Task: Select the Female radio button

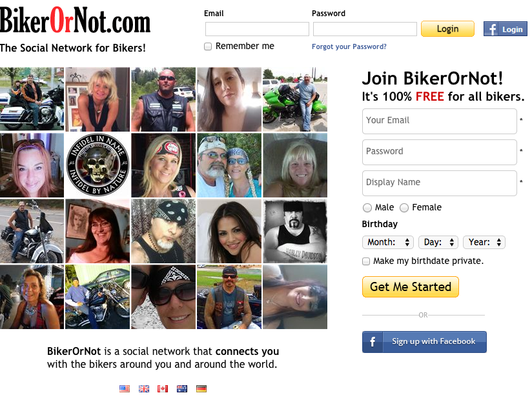Action: [404, 208]
